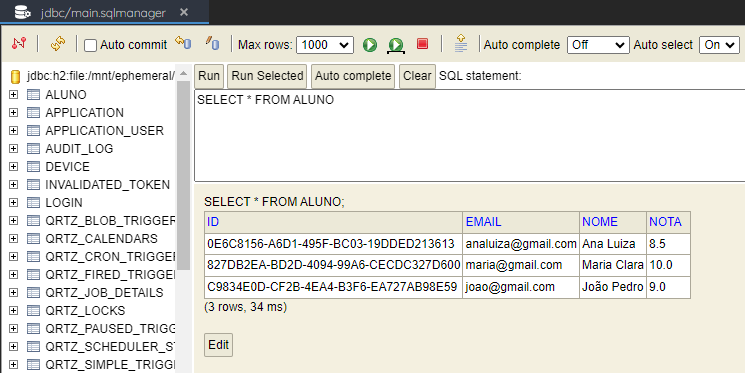The width and height of the screenshot is (745, 373).
Task: Click the EMAIL column header
Action: tap(521, 222)
